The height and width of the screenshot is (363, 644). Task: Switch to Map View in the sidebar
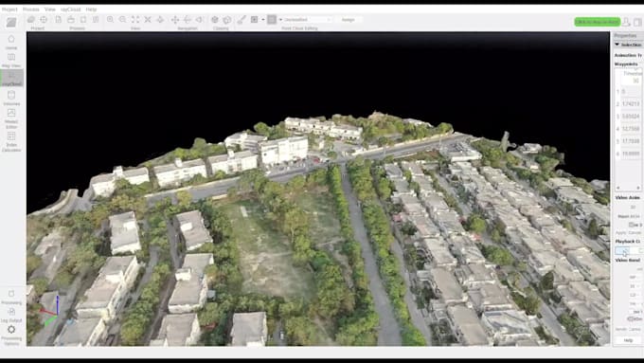coord(11,60)
